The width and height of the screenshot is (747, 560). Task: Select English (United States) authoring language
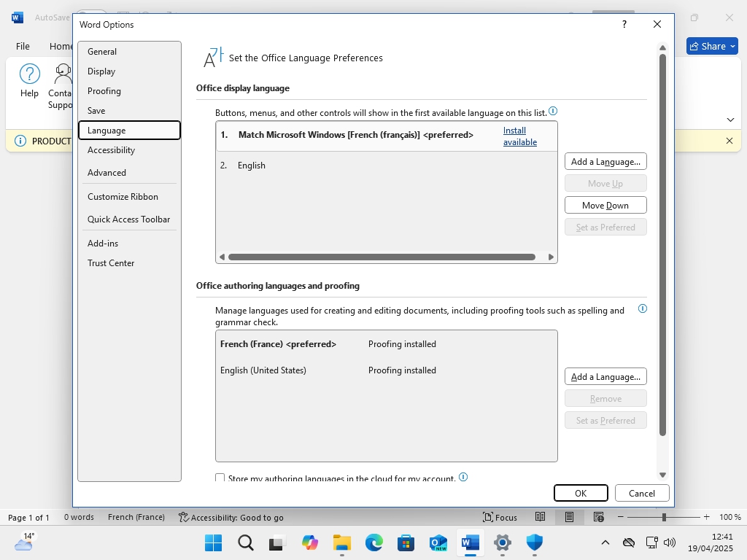[263, 370]
